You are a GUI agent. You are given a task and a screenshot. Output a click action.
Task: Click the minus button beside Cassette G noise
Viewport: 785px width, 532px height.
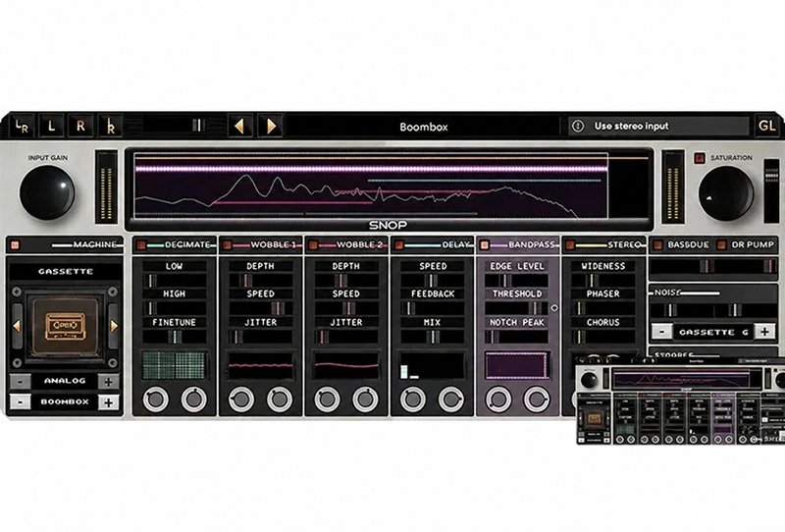pos(661,332)
